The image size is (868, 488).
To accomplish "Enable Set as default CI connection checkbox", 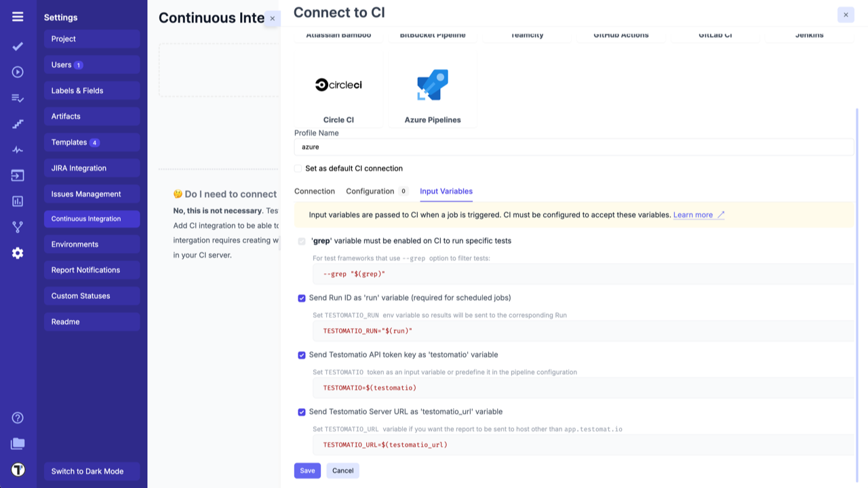I will (298, 169).
